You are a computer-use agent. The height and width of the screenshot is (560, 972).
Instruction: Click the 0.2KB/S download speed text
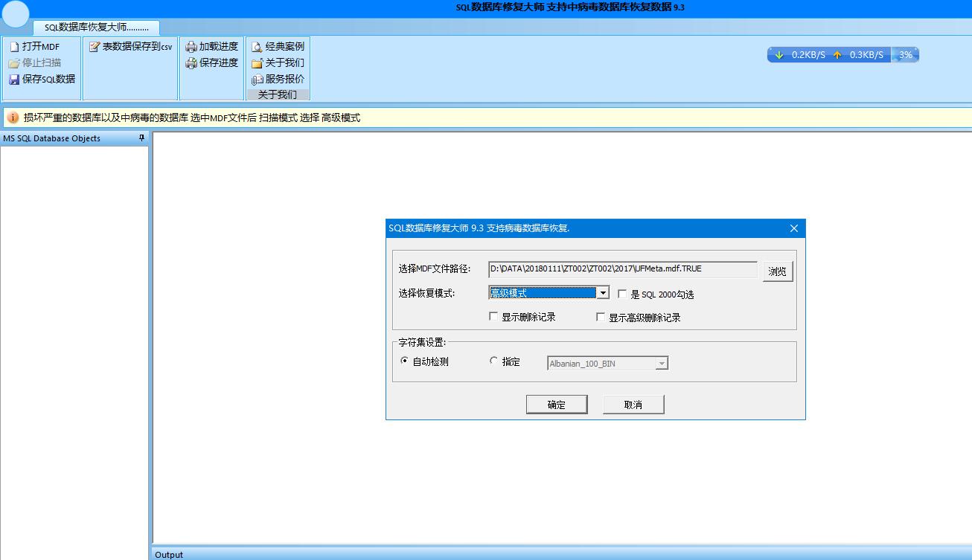point(808,55)
